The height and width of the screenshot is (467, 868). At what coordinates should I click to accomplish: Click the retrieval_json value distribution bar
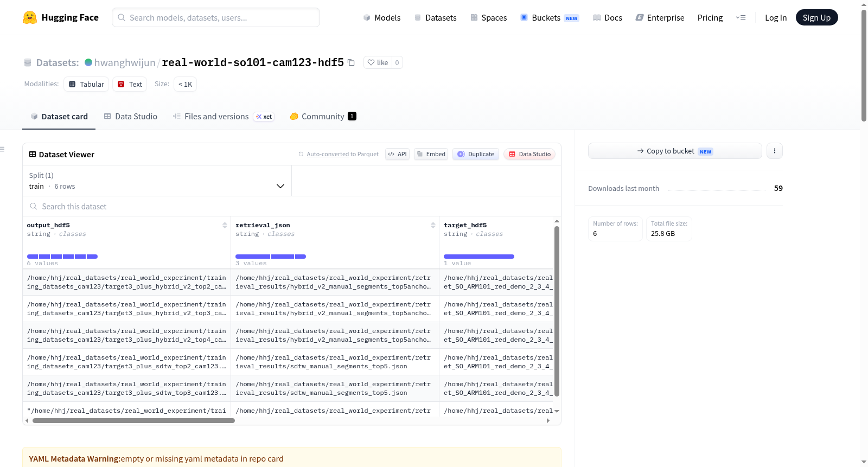[x=271, y=257]
